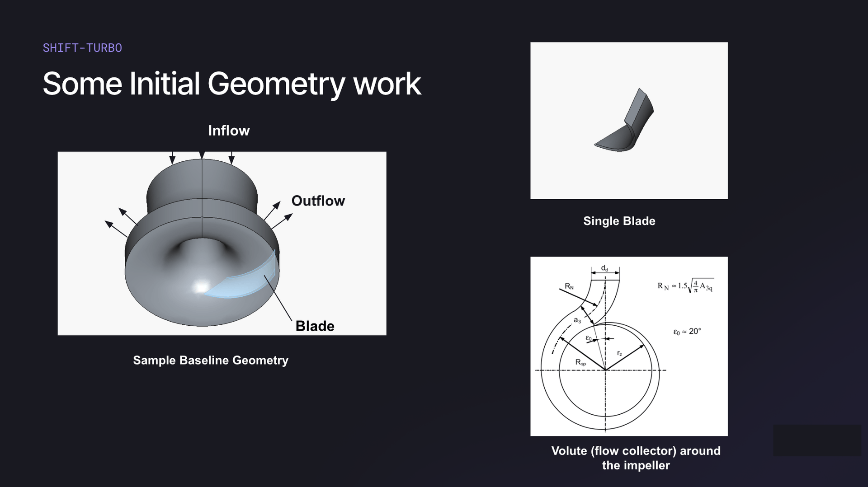The image size is (868, 487).
Task: Select the 'Sample Baseline Geometry' caption
Action: click(210, 360)
